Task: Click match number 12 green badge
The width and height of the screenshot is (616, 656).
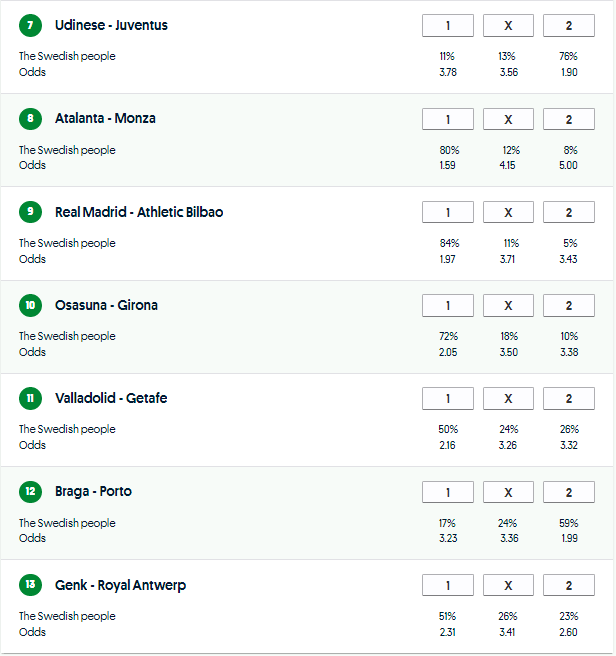Action: click(30, 492)
